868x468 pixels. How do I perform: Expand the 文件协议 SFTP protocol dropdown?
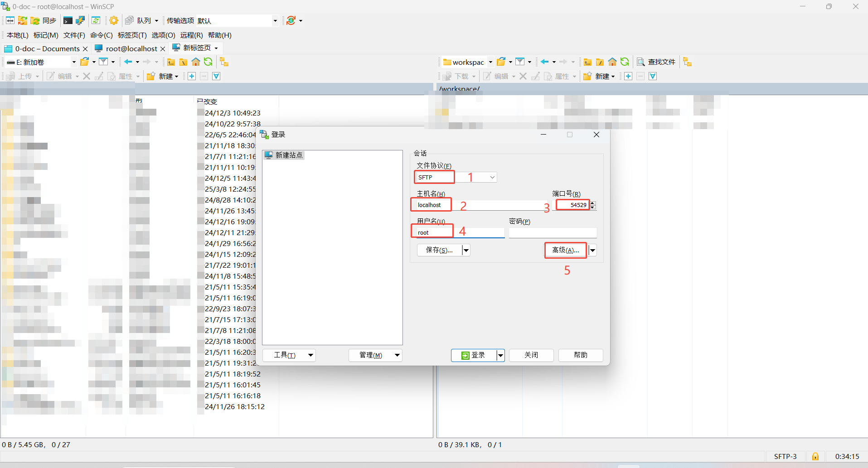tap(492, 177)
